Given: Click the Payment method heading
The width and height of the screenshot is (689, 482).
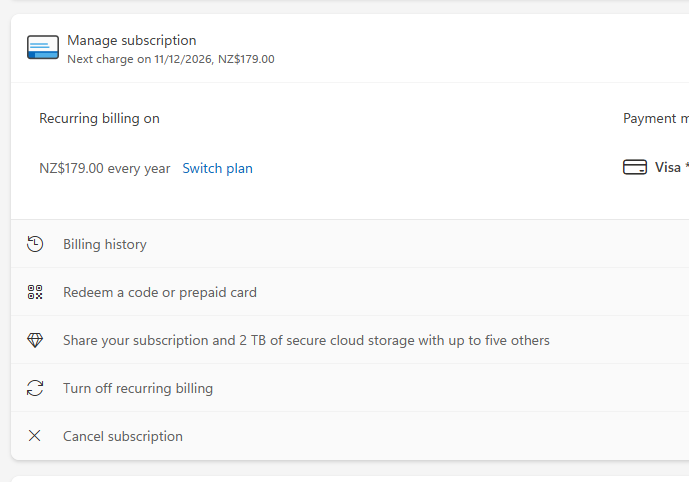Looking at the screenshot, I should coord(656,119).
